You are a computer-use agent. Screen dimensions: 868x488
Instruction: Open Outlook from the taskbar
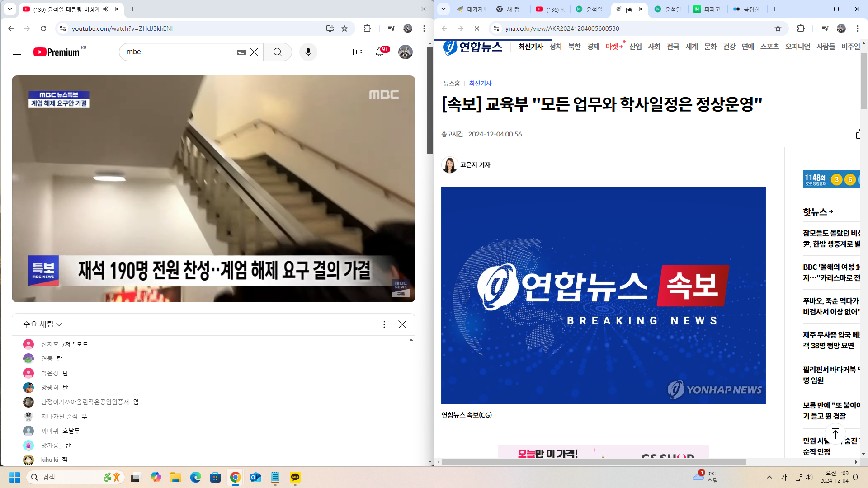click(x=255, y=477)
